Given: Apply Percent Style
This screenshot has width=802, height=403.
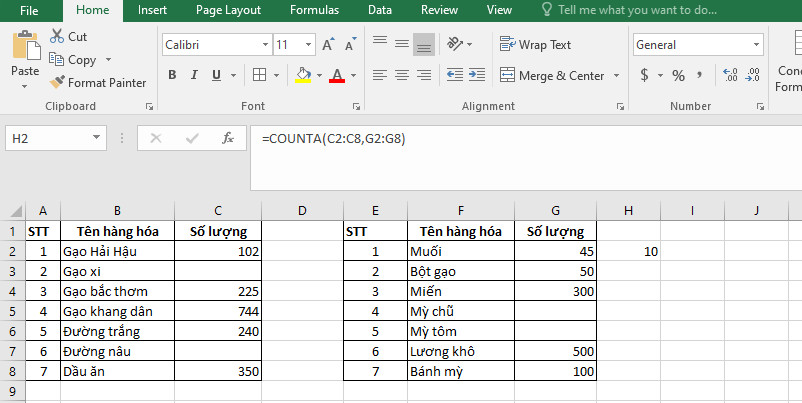Looking at the screenshot, I should [x=678, y=76].
